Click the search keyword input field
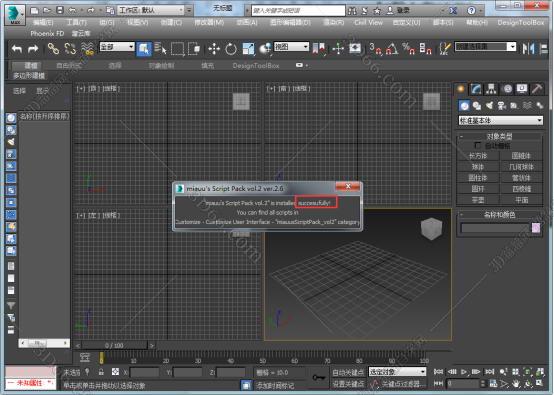 (x=298, y=11)
